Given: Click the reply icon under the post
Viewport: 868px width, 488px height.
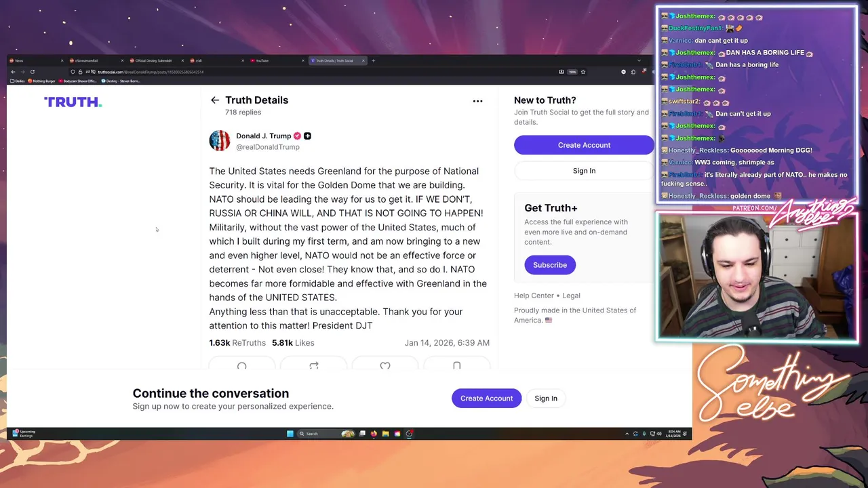Looking at the screenshot, I should click(242, 365).
